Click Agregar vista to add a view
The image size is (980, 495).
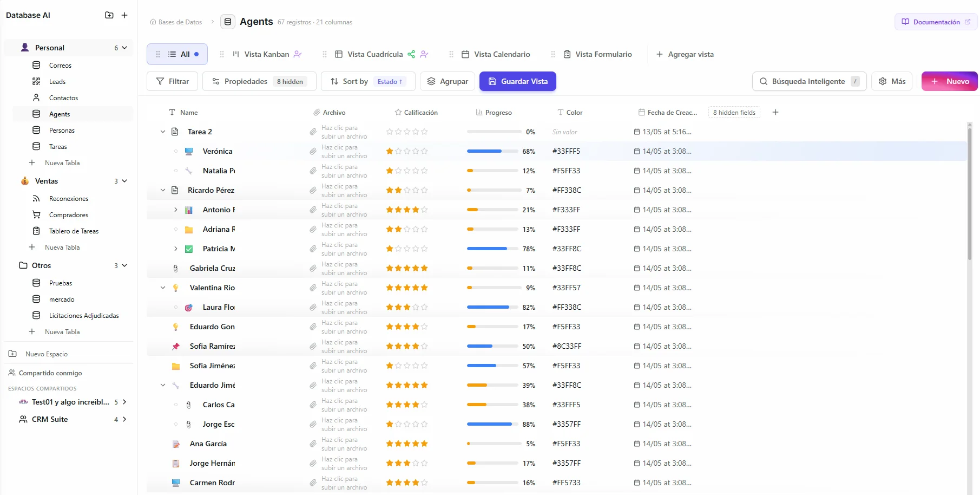[x=685, y=54]
